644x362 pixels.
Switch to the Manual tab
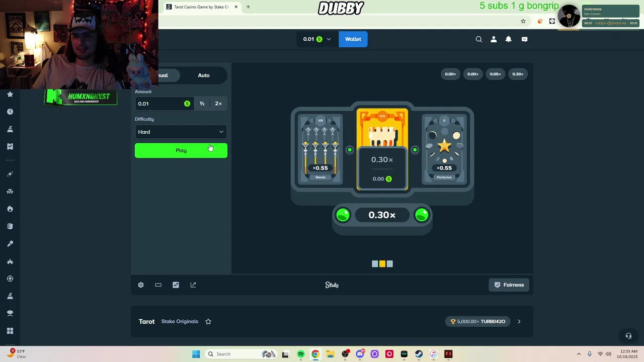click(x=162, y=75)
